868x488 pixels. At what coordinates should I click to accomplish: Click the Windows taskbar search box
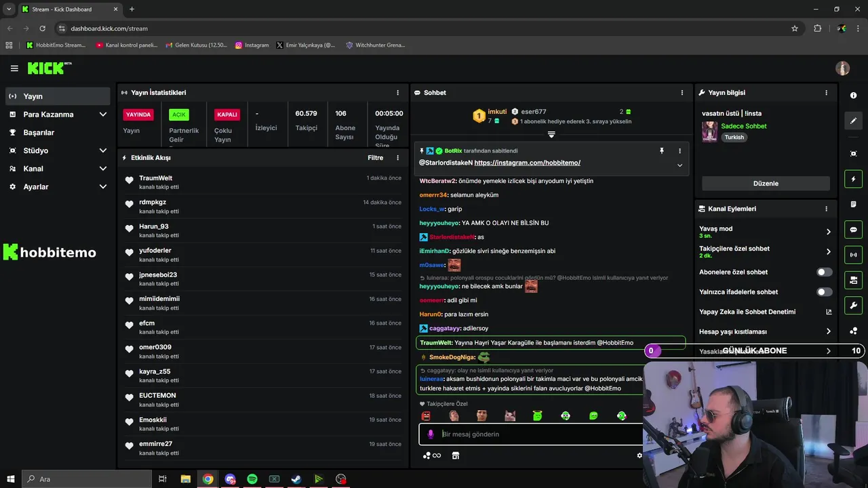(87, 479)
